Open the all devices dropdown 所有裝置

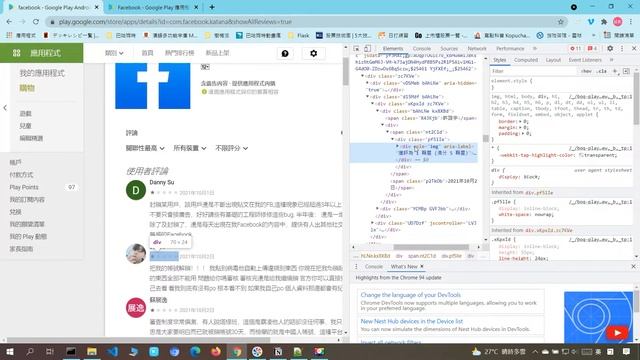point(190,148)
